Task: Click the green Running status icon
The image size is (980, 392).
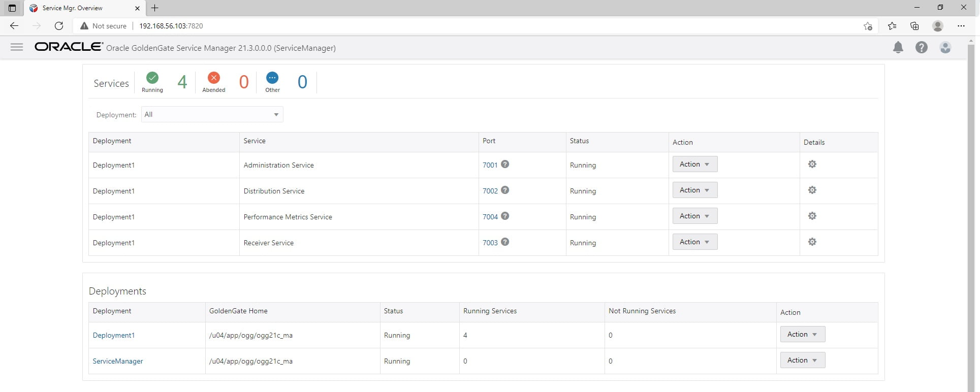Action: pyautogui.click(x=152, y=78)
